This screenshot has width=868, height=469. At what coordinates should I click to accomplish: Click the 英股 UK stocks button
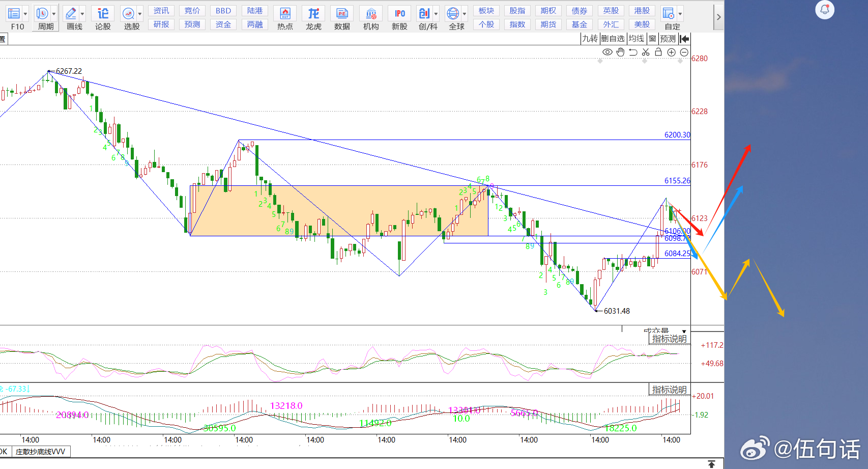coord(611,11)
